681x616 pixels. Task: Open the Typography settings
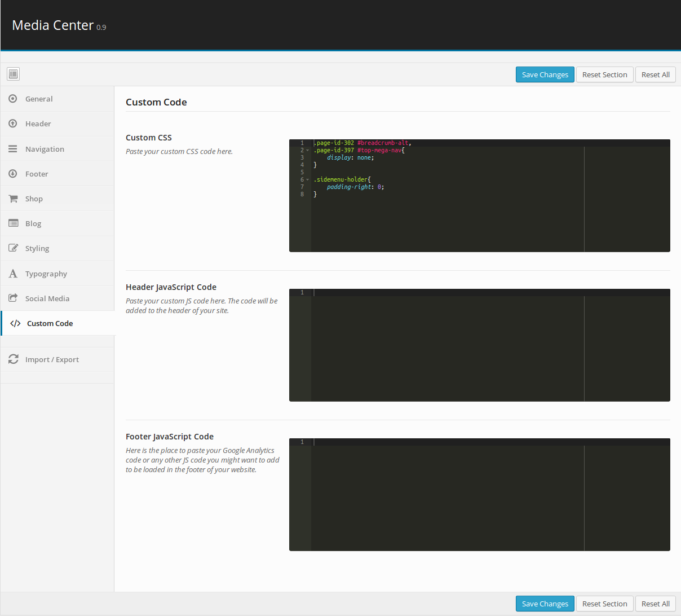point(58,274)
